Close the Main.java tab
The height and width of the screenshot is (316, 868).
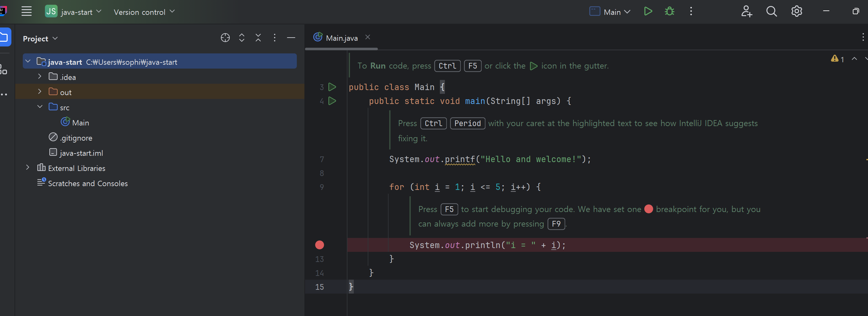pyautogui.click(x=368, y=37)
